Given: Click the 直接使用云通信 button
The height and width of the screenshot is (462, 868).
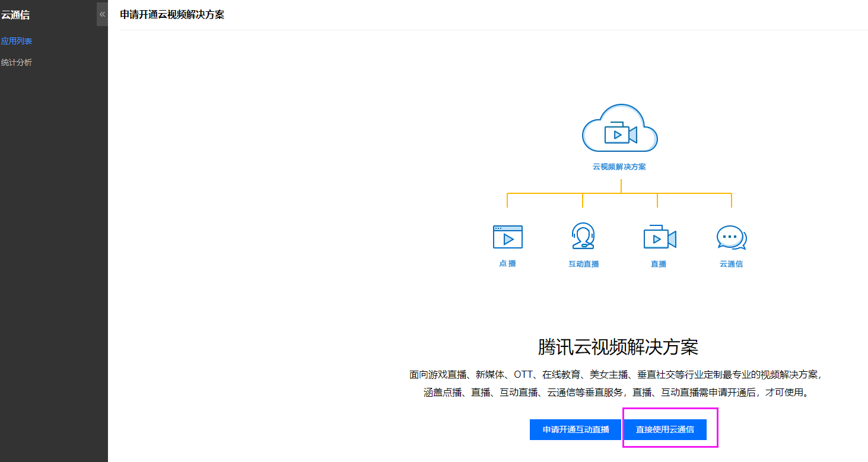Looking at the screenshot, I should click(x=665, y=429).
